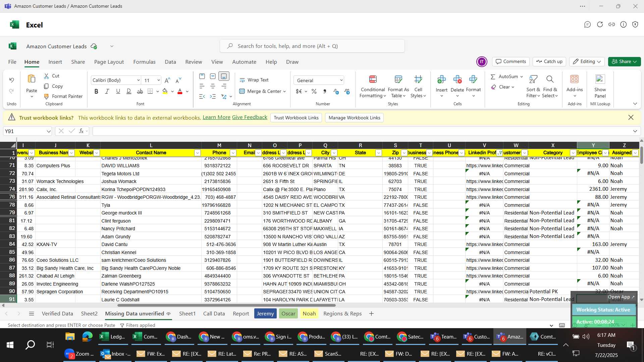Screen dimensions: 644x362
Task: Click search for tools input field
Action: point(312,46)
